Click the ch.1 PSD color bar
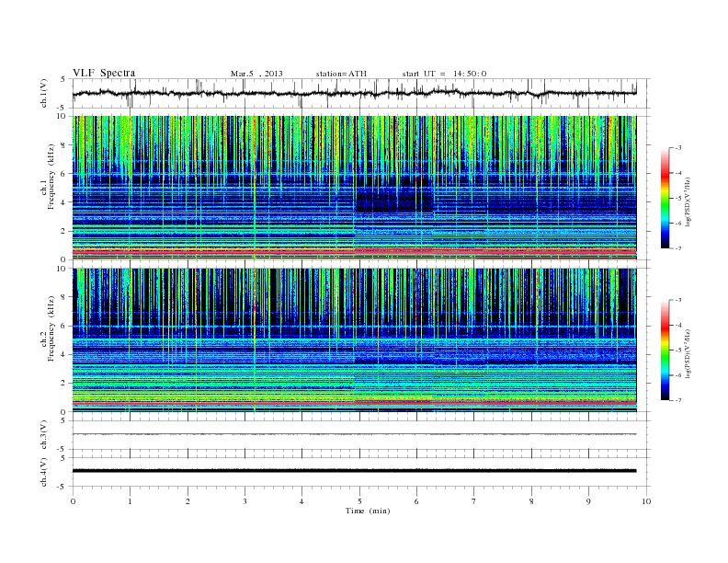This screenshot has width=728, height=563. click(x=665, y=198)
